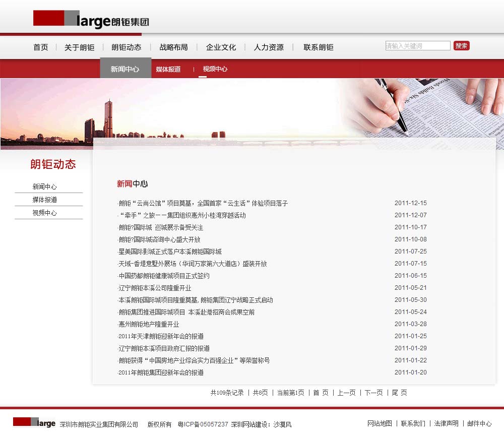Open the 首页 menu item

(40, 47)
